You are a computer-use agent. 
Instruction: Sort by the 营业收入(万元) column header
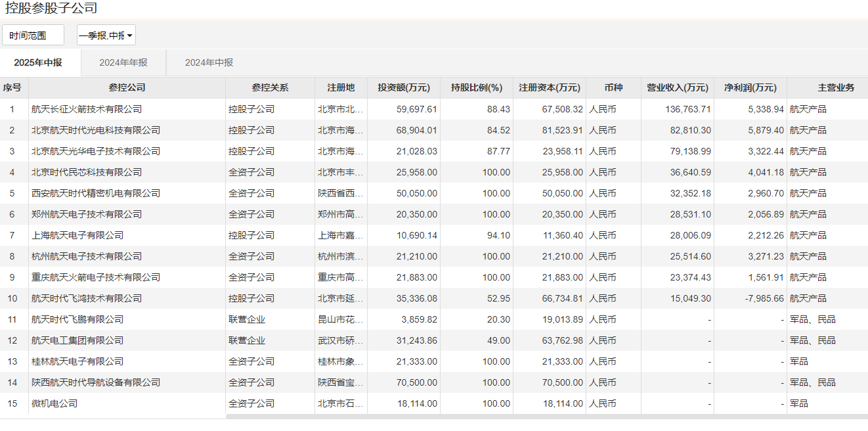pos(678,87)
